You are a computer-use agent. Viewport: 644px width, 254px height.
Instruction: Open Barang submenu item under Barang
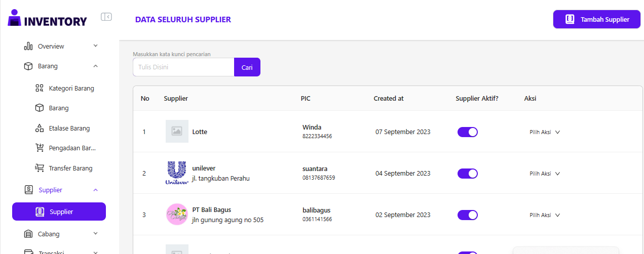tap(58, 108)
